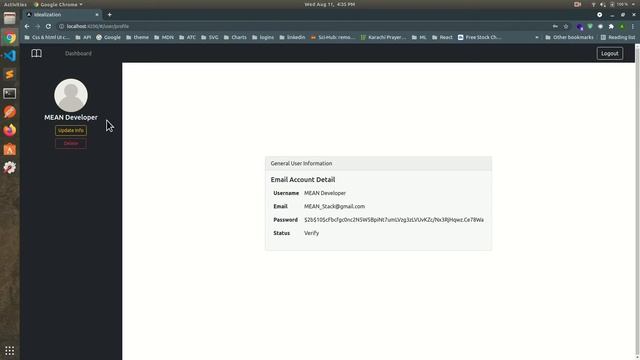Click the user avatar picture
The height and width of the screenshot is (360, 640).
71,95
